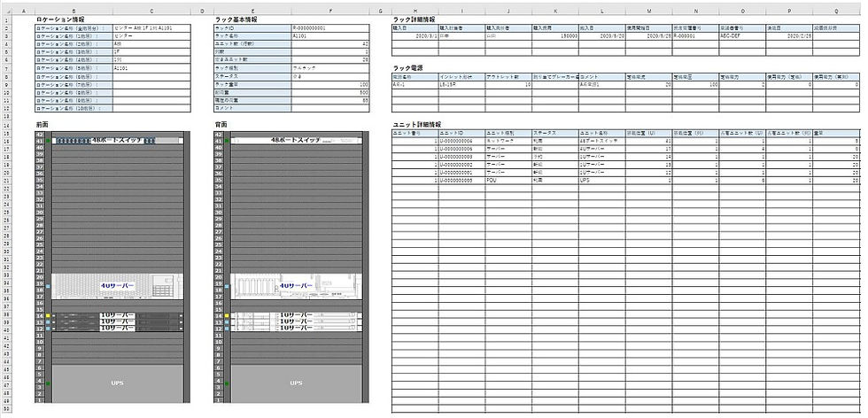Select row 14 header

point(5,125)
